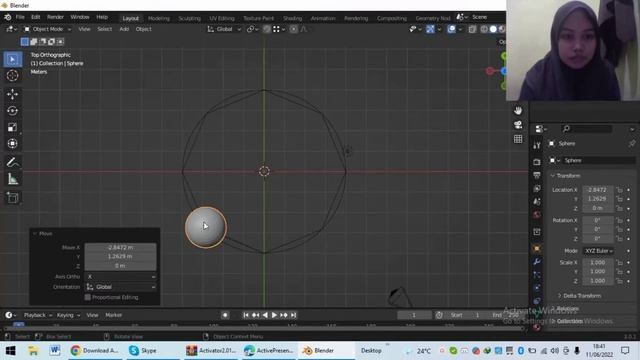This screenshot has height=360, width=640.
Task: Select the Annotate tool
Action: point(13,162)
